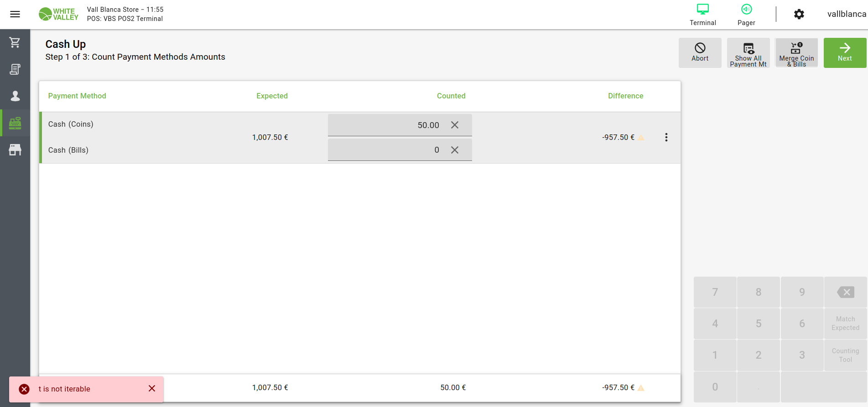
Task: Tap numpad key 0
Action: [715, 387]
